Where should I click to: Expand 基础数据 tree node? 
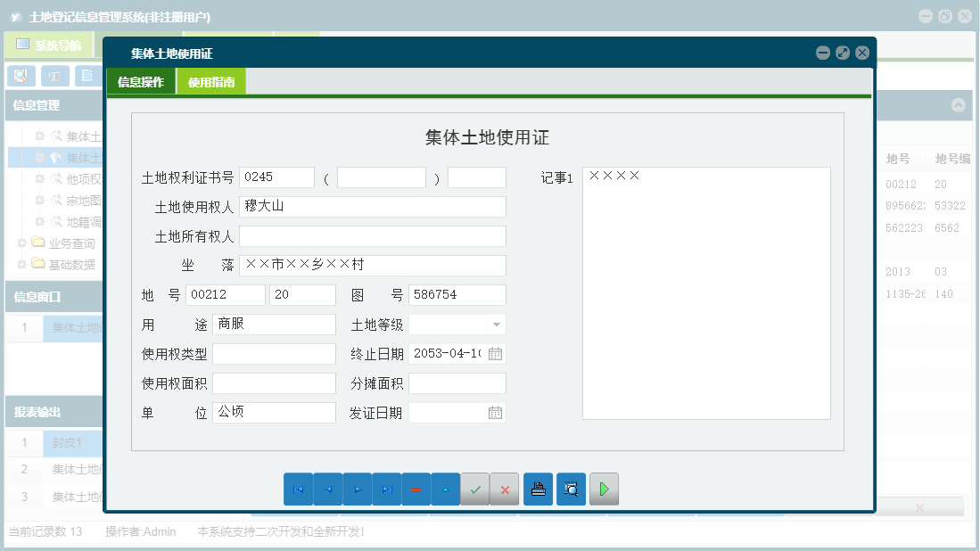tap(22, 264)
